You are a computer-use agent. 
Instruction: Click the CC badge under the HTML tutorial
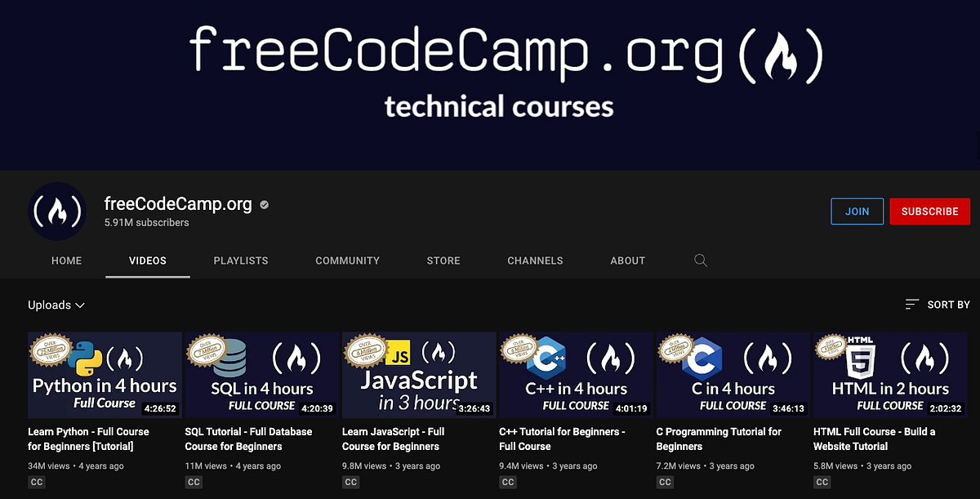[822, 482]
